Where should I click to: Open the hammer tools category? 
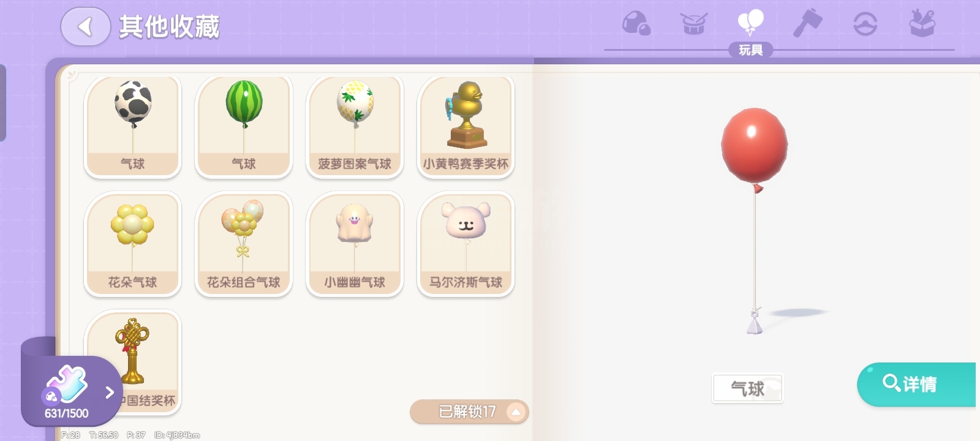point(807,24)
